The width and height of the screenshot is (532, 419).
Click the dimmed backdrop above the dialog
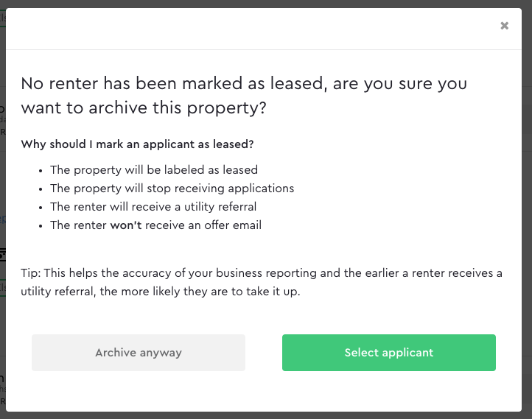(266, 4)
